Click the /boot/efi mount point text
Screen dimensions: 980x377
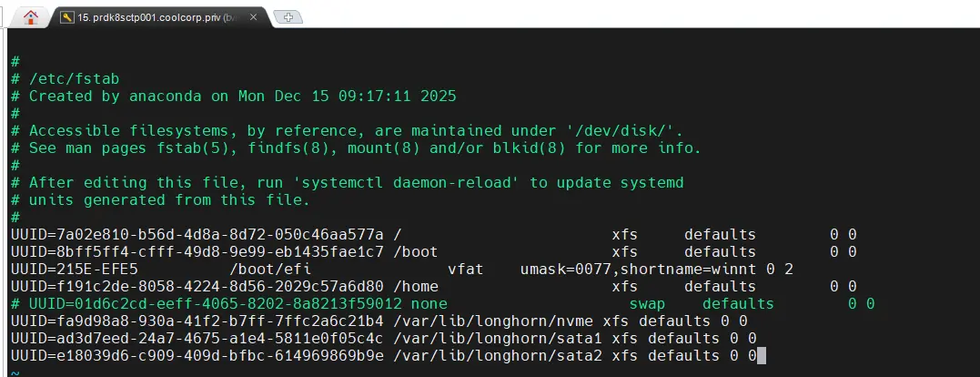269,269
